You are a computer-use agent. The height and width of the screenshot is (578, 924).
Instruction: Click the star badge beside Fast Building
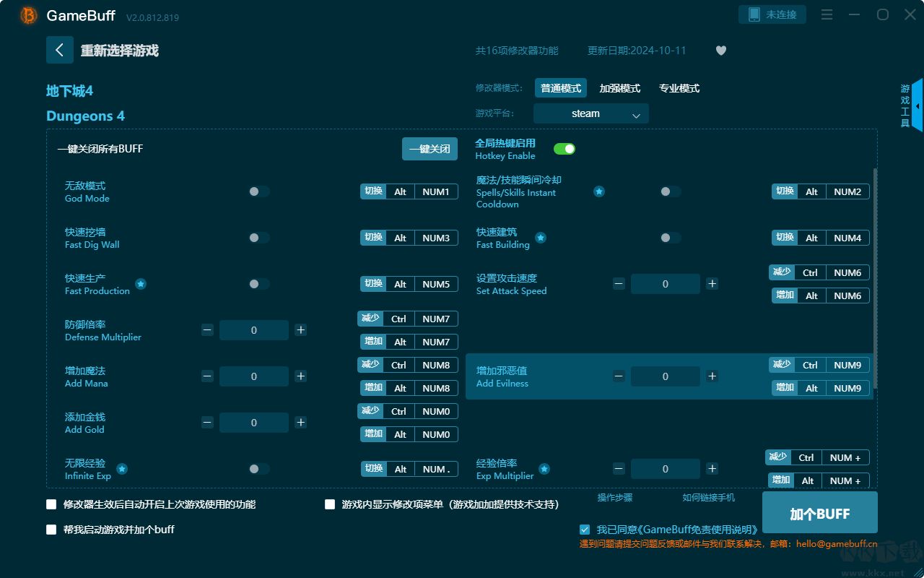coord(541,238)
